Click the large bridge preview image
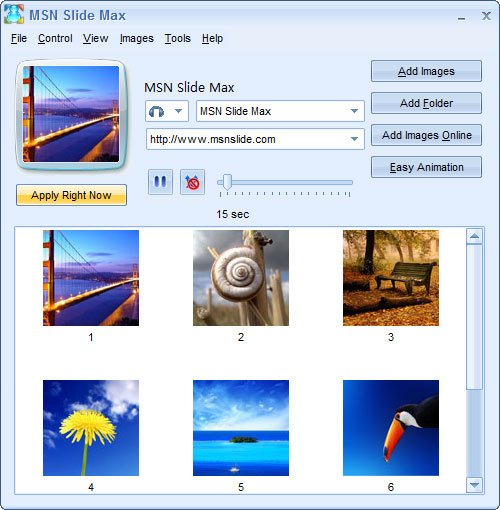The height and width of the screenshot is (510, 500). (x=71, y=114)
